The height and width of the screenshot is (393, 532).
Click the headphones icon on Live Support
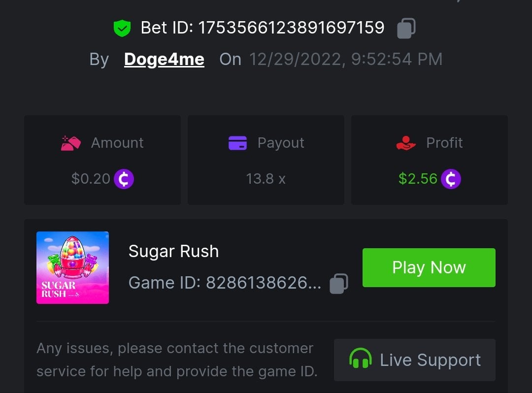point(360,359)
